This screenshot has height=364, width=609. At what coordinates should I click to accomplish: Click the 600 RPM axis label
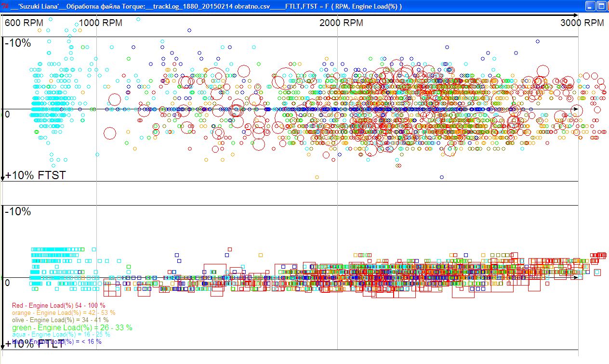click(x=24, y=23)
